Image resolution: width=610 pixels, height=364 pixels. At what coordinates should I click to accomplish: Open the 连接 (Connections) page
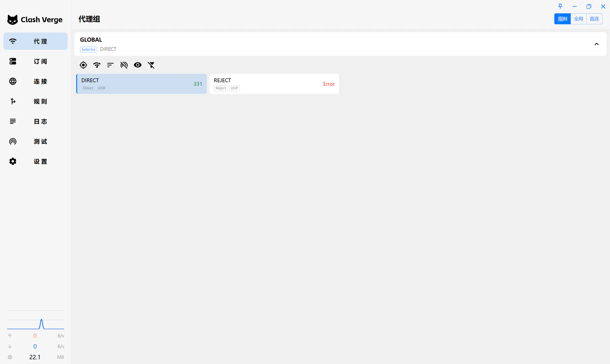pyautogui.click(x=35, y=81)
